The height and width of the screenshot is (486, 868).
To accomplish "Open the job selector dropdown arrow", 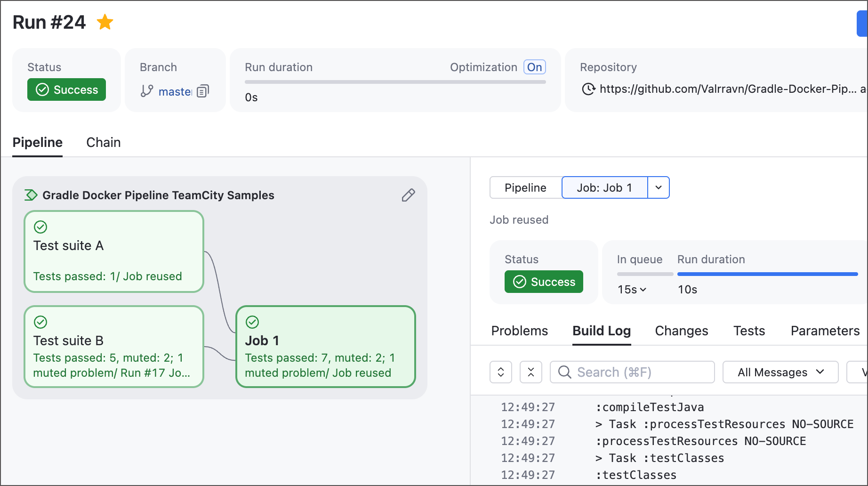I will point(659,187).
